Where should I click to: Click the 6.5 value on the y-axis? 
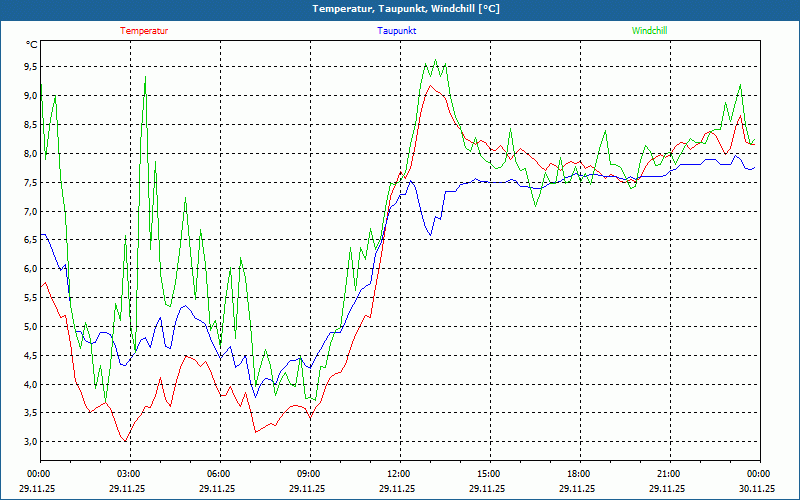[30, 241]
